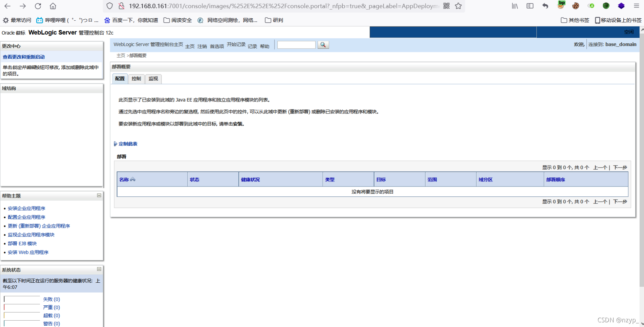Screen dimensions: 644x327
Task: Click 类型 column header
Action: click(330, 180)
